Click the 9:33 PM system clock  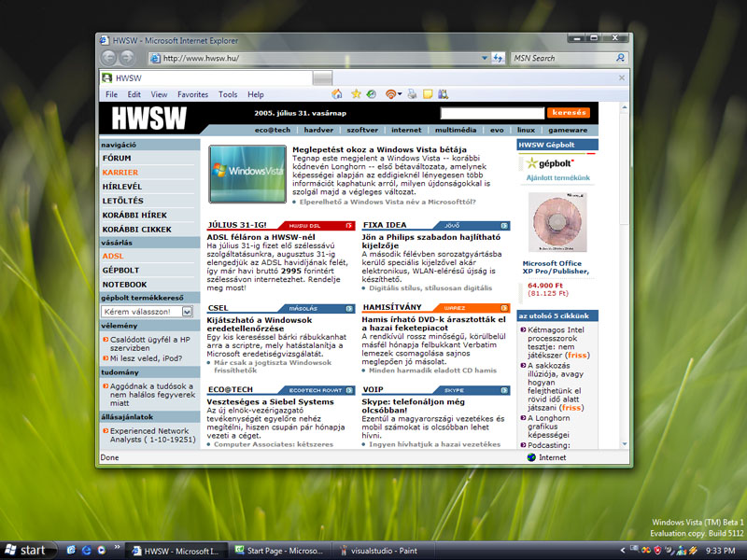pos(720,551)
